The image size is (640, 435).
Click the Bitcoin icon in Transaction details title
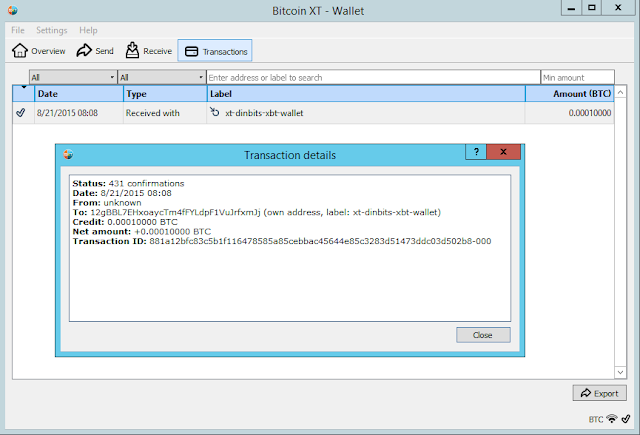(68, 154)
